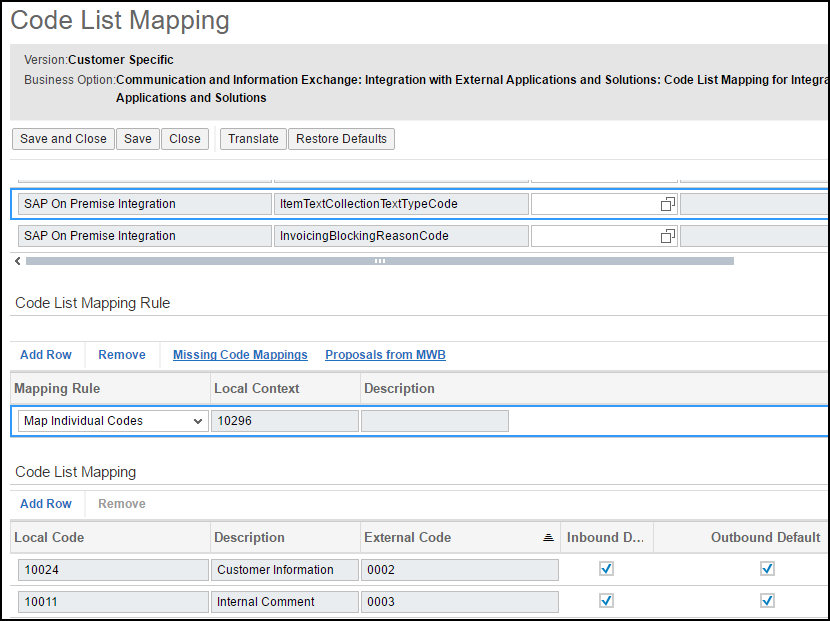Select SAP On Premise Integration in InvoicingBlockingReasonCode row
Screen dimensions: 830x621
[145, 236]
